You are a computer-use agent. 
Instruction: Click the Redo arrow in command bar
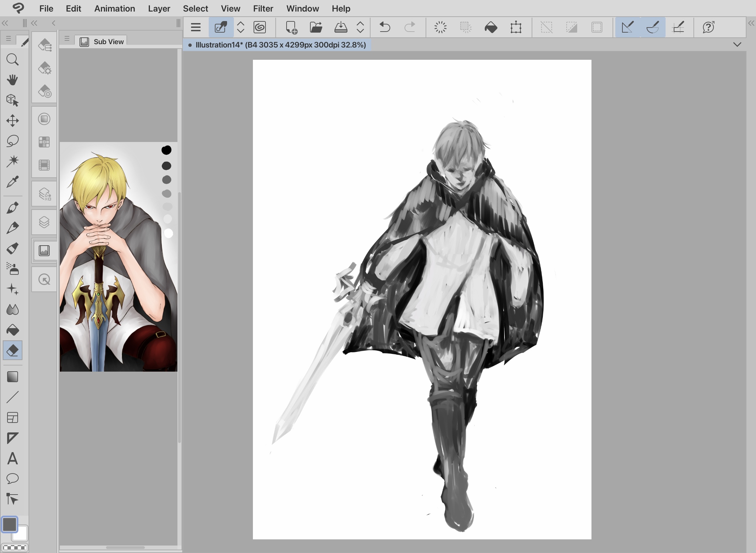[410, 27]
